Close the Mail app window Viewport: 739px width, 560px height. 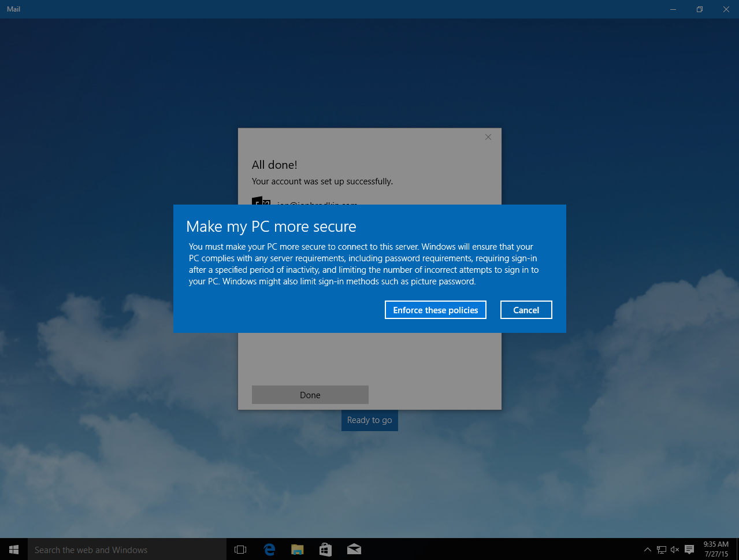(726, 9)
